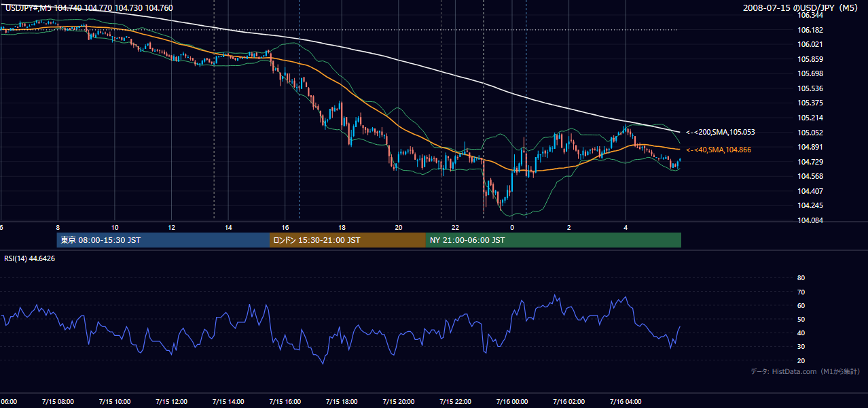The height and width of the screenshot is (408, 868).
Task: Click the RSI level 80 label
Action: pyautogui.click(x=801, y=278)
